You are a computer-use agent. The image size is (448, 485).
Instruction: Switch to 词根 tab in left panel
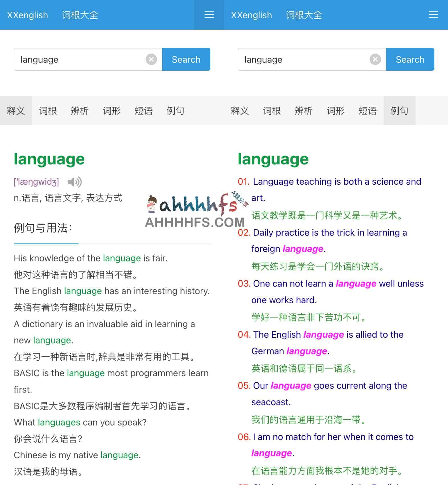(x=48, y=111)
